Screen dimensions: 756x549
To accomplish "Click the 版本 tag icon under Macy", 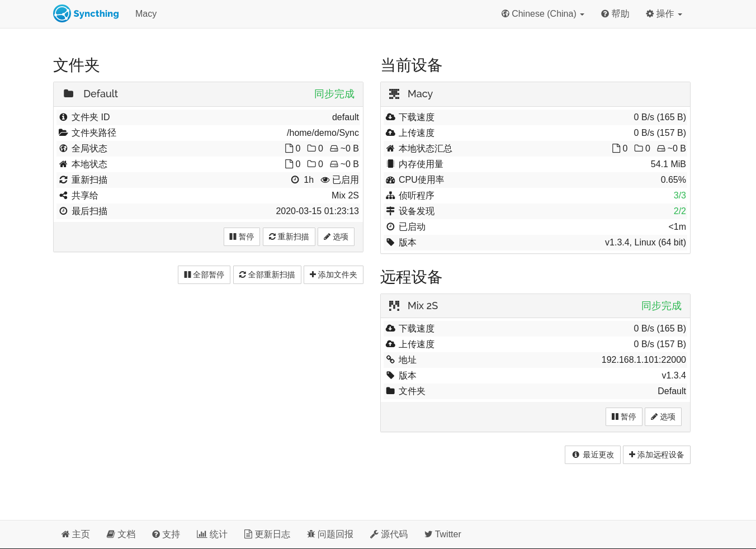I will tap(390, 242).
